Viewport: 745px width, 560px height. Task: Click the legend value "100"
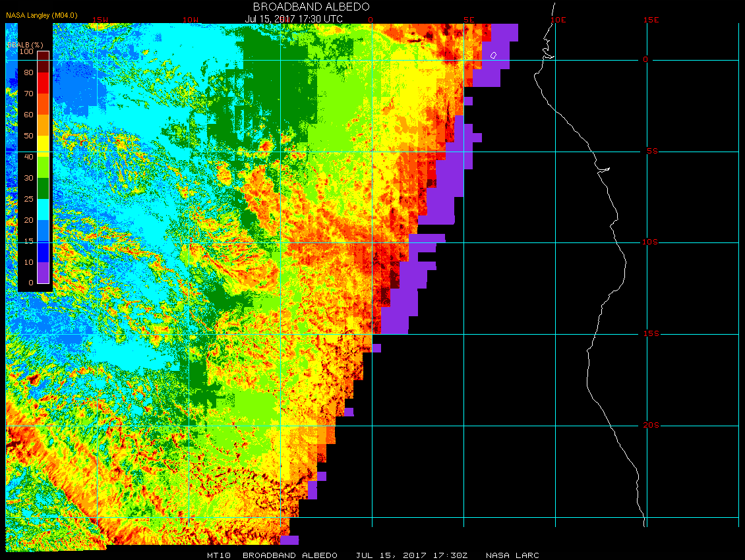click(x=26, y=51)
